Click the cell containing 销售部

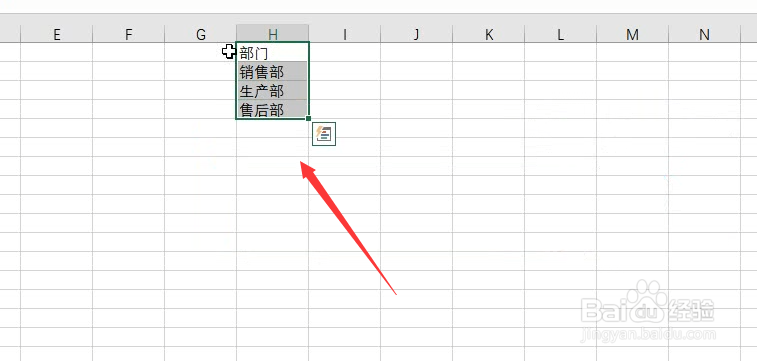tap(273, 71)
